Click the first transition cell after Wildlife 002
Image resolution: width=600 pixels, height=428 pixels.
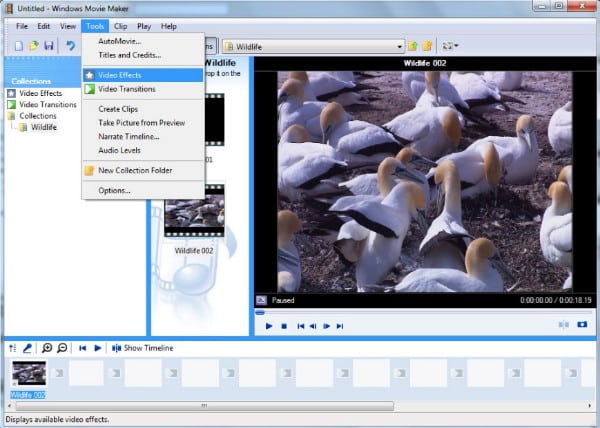[58, 373]
